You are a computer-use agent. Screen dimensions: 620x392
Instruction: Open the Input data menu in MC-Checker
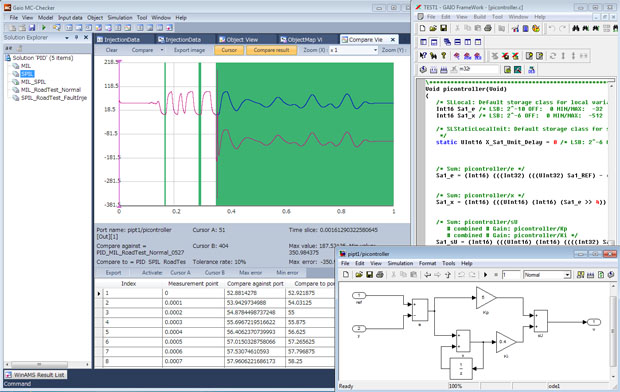click(70, 18)
